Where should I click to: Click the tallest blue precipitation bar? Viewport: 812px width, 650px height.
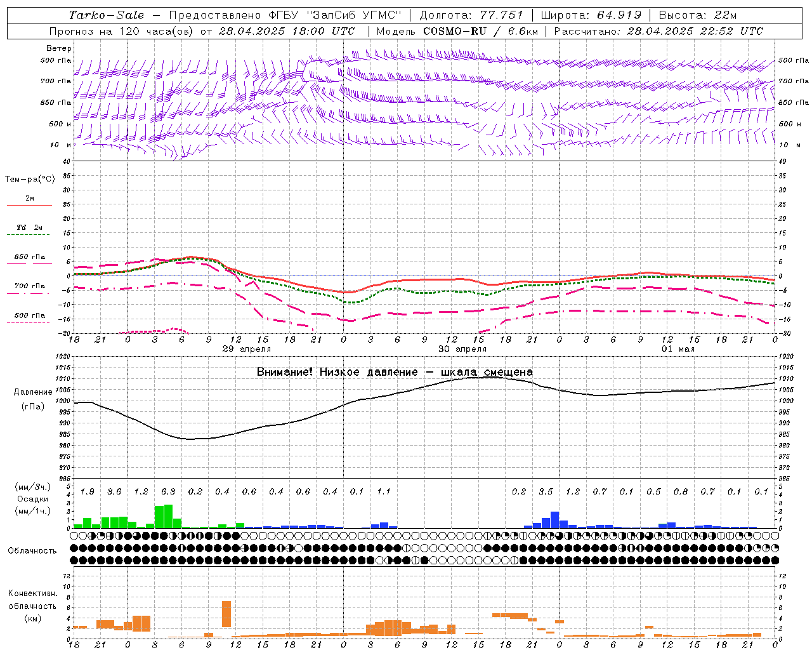tap(555, 520)
